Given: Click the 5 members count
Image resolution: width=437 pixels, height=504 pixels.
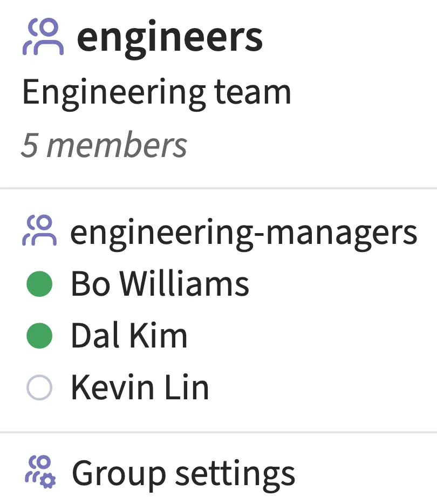Looking at the screenshot, I should click(x=104, y=145).
